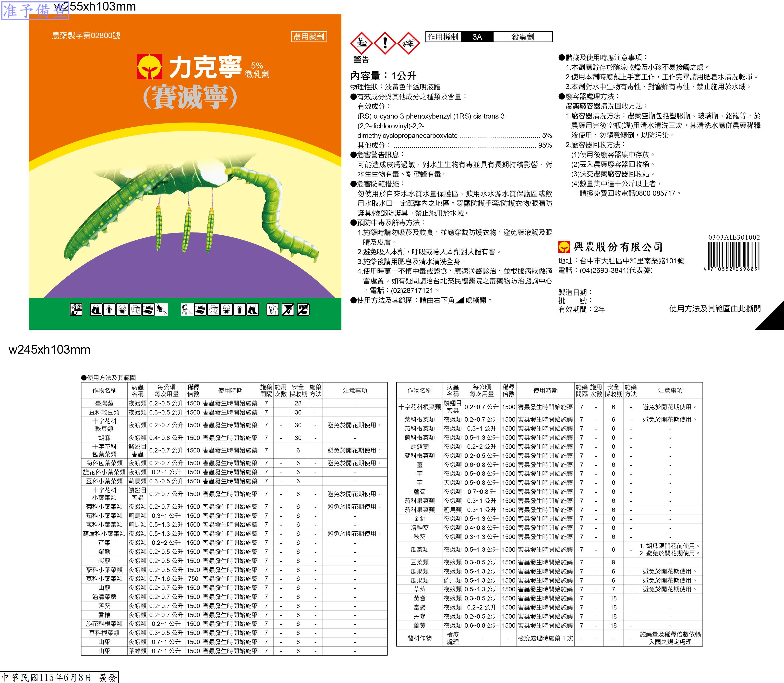Click the 芹菜 crop cell
784x683 pixels.
[104, 543]
